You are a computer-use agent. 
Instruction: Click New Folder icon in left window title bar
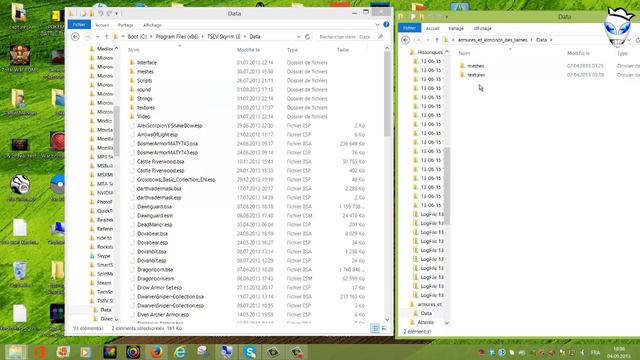click(x=92, y=13)
